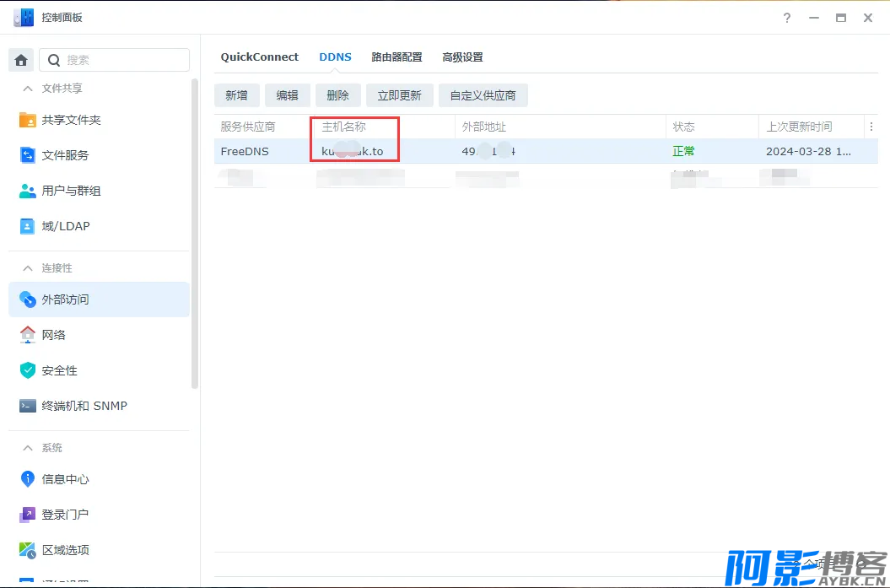Sort by 外部地址 column header
The image size is (890, 588).
point(560,127)
